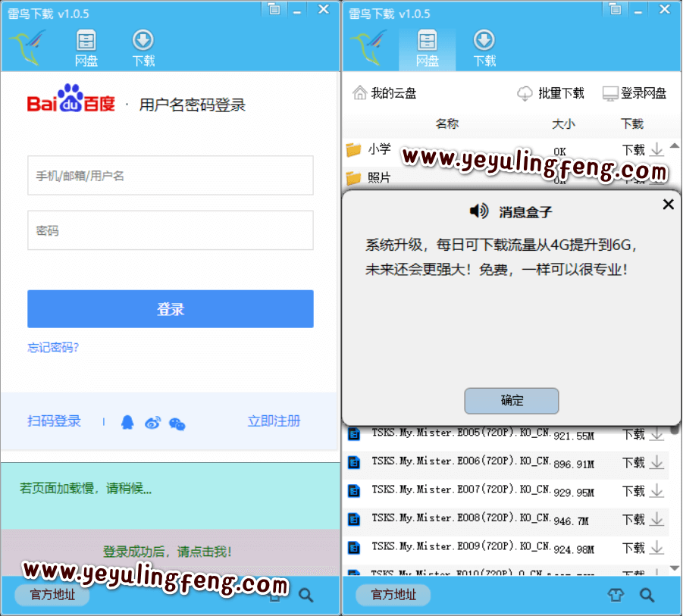Click file icon of E009 row
The height and width of the screenshot is (616, 683).
coord(354,548)
